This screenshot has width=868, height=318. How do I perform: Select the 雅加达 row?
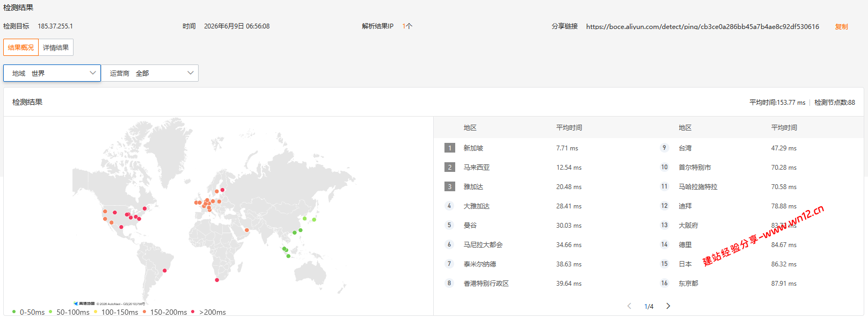[x=541, y=186]
